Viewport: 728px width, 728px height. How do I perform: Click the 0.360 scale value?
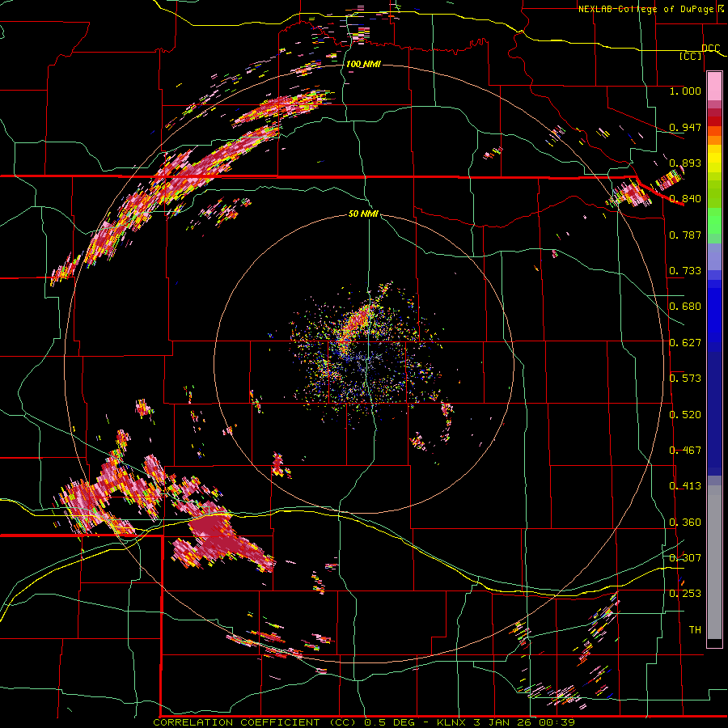[x=685, y=523]
